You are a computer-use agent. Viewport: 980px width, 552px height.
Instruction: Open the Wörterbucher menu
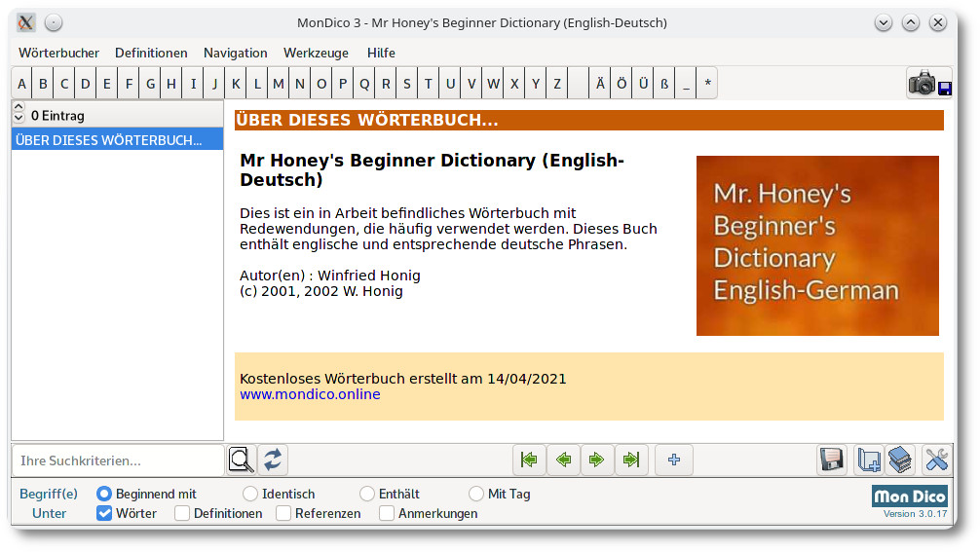(58, 54)
